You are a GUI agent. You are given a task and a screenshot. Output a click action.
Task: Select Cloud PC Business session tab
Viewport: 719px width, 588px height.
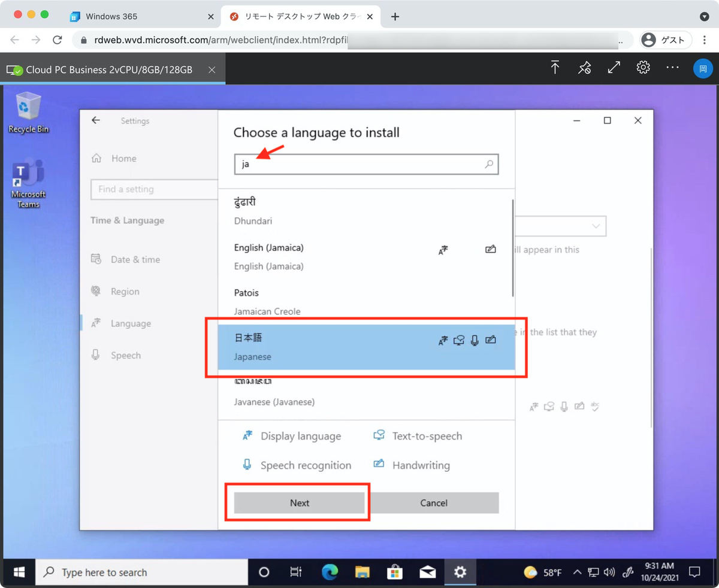pyautogui.click(x=113, y=70)
